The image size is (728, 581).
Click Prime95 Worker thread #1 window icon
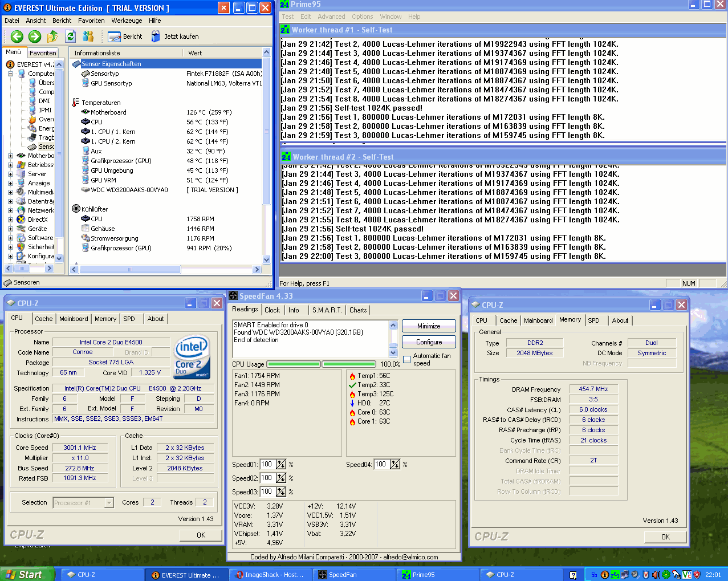pyautogui.click(x=285, y=30)
